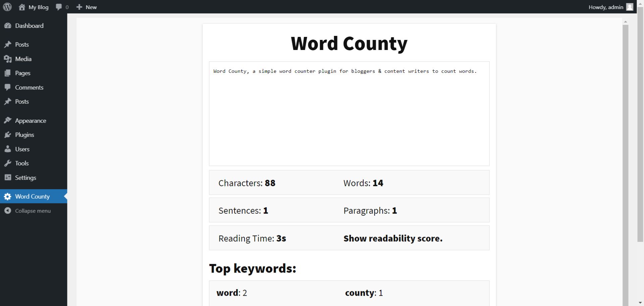Click the keyword 'county: 1'

(364, 293)
